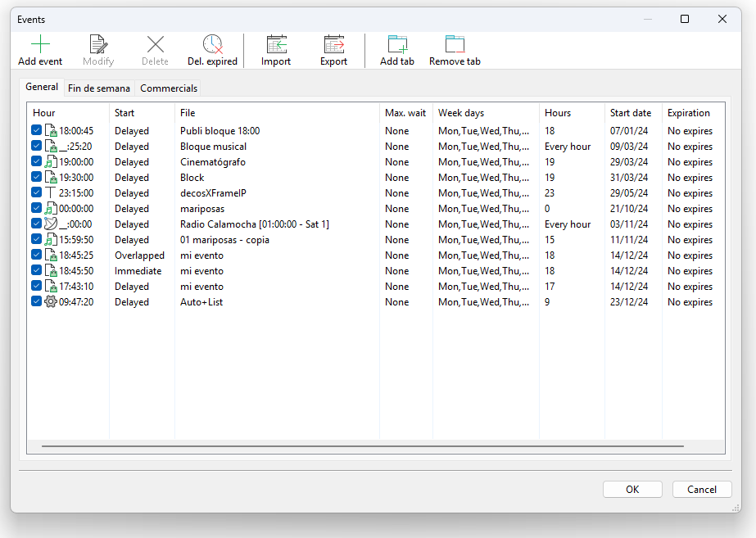756x538 pixels.
Task: Disable the decosXFrameIP event checkbox
Action: [x=37, y=193]
